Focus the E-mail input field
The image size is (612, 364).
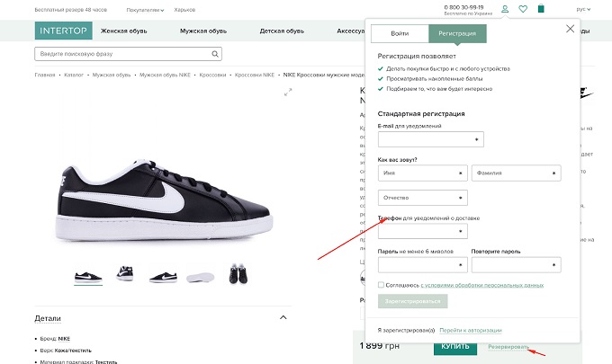click(431, 139)
